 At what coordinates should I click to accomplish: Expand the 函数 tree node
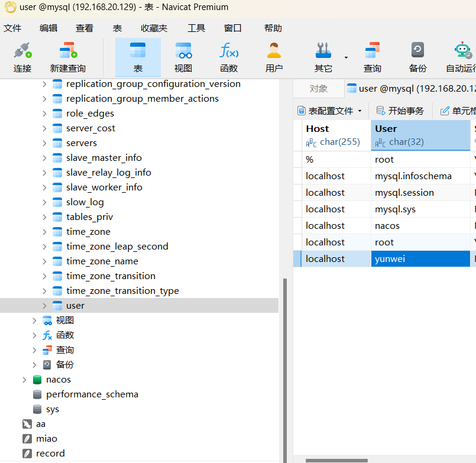pos(35,335)
